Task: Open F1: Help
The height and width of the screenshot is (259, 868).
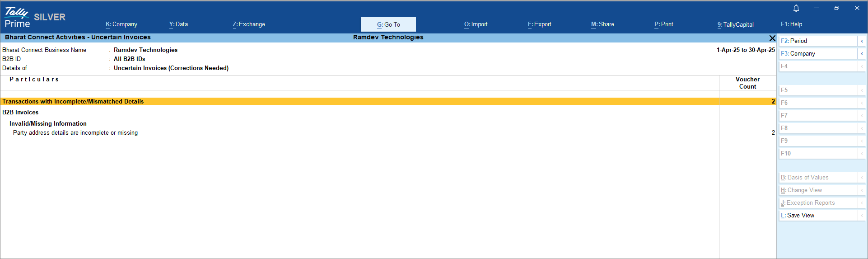Action: pyautogui.click(x=791, y=24)
